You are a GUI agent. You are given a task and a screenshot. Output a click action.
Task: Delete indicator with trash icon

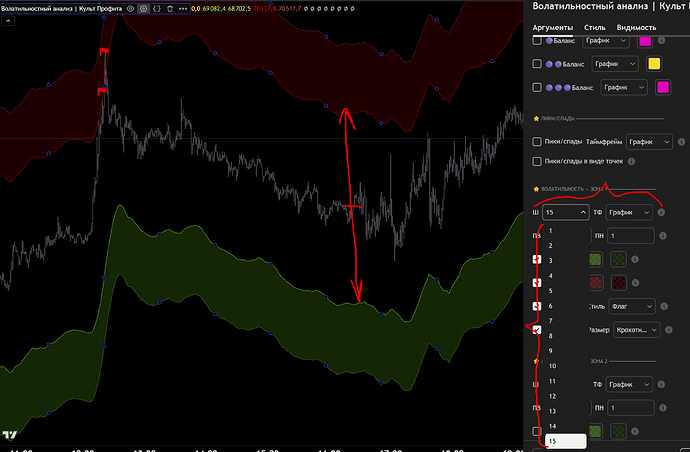(x=168, y=8)
